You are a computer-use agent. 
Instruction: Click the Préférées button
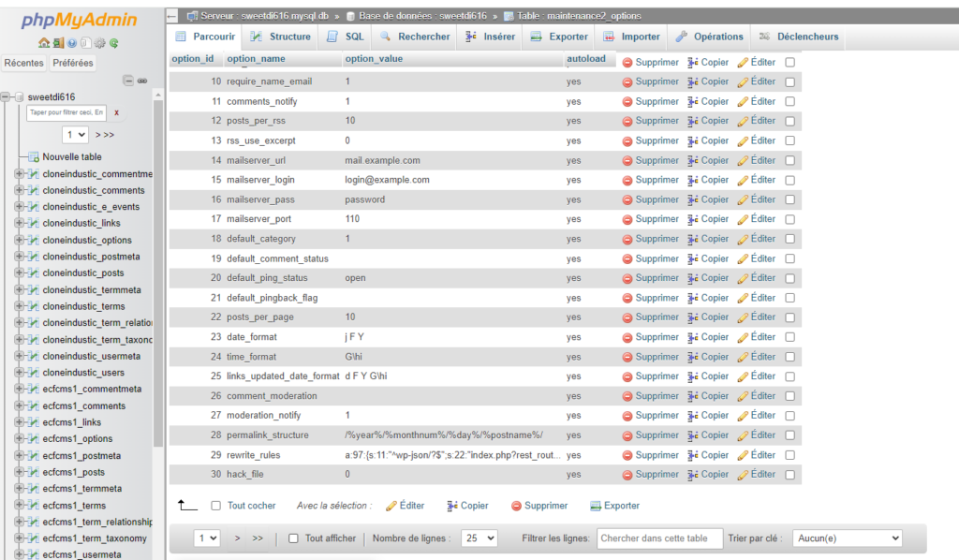click(x=73, y=63)
